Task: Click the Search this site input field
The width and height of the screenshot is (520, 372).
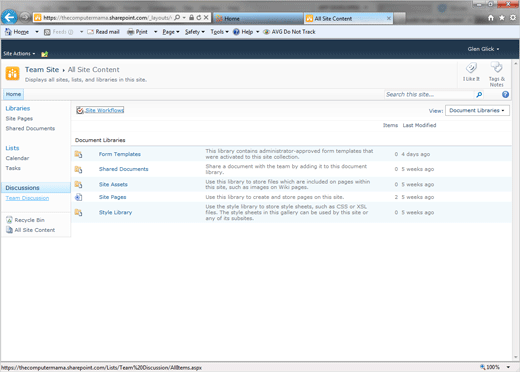Action: click(429, 95)
